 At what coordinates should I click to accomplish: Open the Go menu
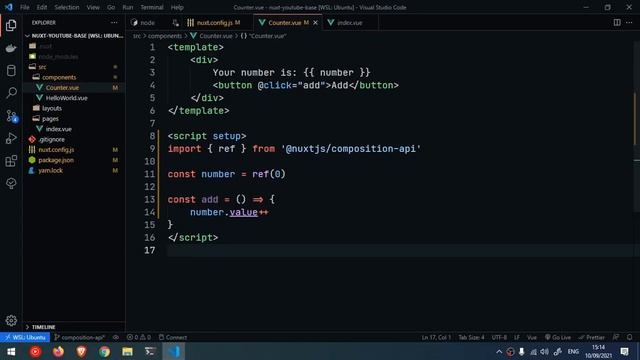point(111,7)
